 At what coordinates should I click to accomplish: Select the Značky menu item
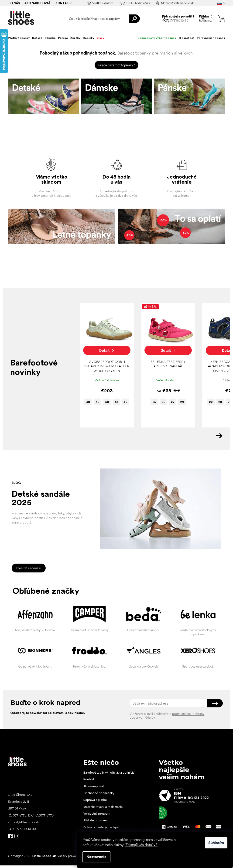tap(75, 38)
